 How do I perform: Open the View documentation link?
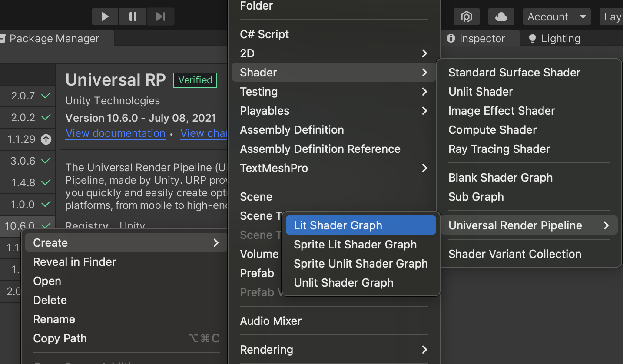116,133
